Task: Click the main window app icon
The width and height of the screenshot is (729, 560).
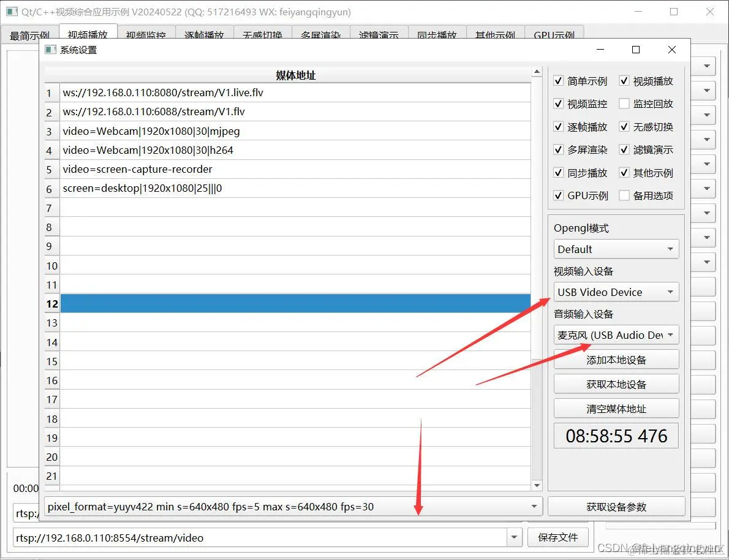Action: click(x=12, y=12)
